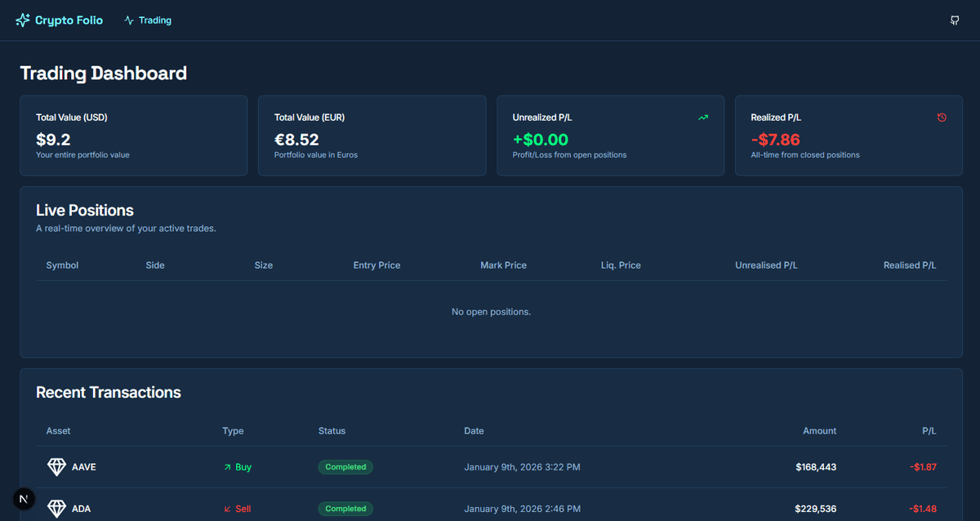Click the red Sell arrow icon
This screenshot has width=980, height=521.
pyautogui.click(x=227, y=508)
